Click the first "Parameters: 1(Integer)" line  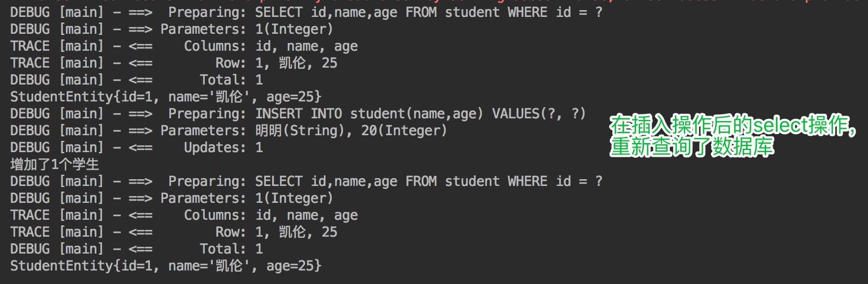click(x=247, y=29)
